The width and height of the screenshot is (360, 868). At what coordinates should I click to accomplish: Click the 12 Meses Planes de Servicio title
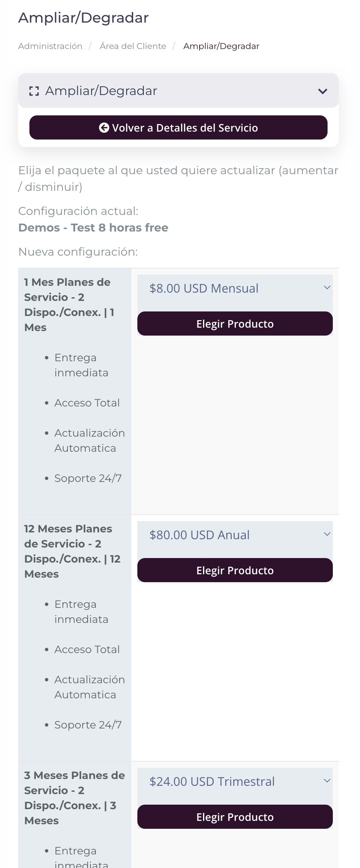pyautogui.click(x=72, y=551)
